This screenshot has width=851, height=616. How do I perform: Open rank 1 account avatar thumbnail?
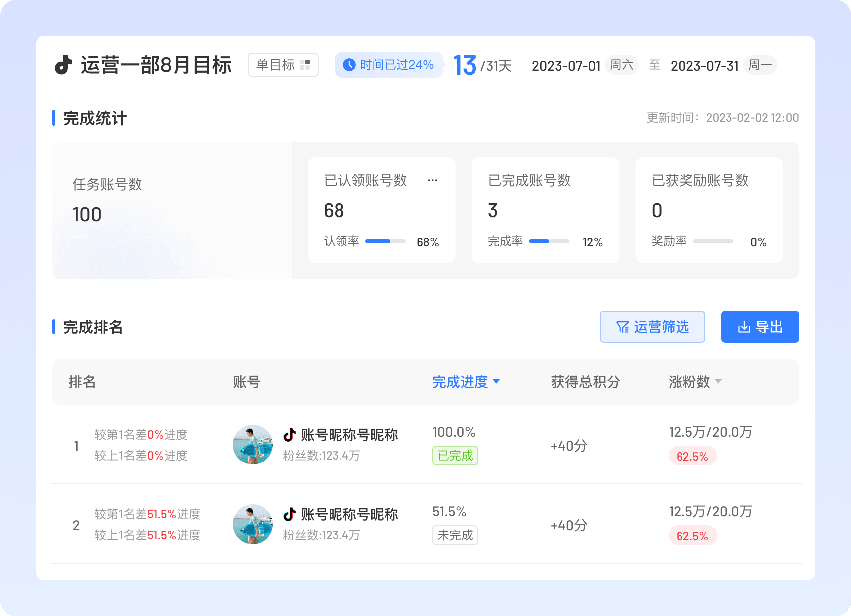[x=253, y=445]
